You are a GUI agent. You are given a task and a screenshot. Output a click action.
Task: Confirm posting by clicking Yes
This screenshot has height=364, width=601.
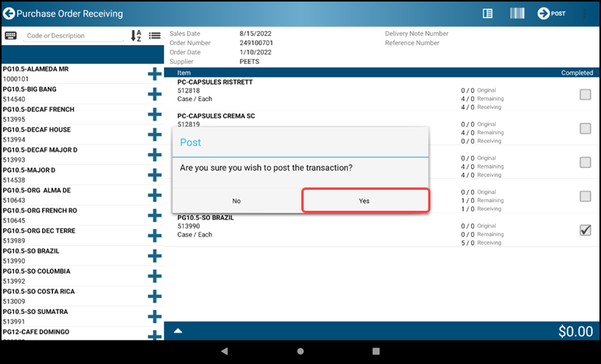[x=366, y=200]
